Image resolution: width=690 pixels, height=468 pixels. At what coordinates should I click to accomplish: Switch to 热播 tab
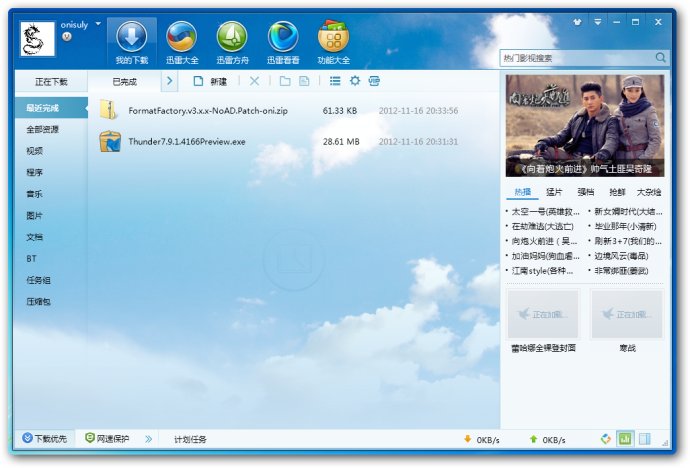(x=523, y=192)
